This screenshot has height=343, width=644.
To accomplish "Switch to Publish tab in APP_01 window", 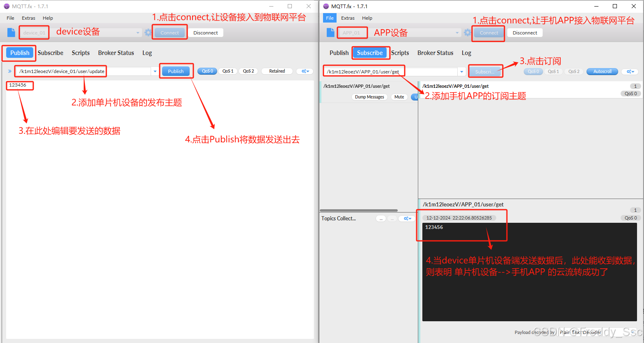I will click(339, 53).
